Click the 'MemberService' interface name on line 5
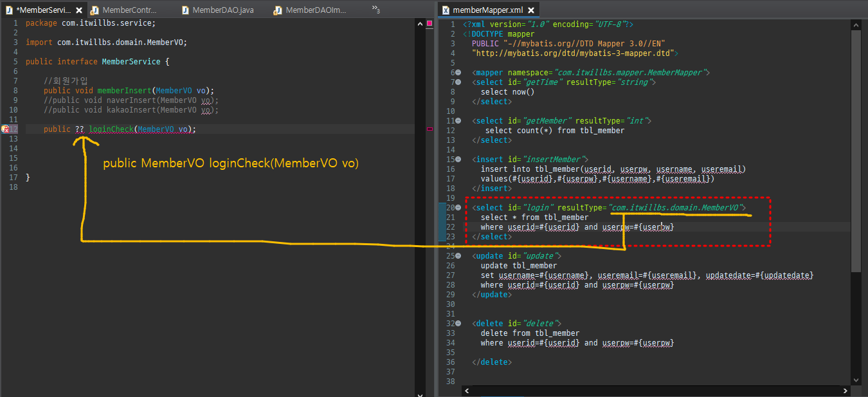 (131, 62)
